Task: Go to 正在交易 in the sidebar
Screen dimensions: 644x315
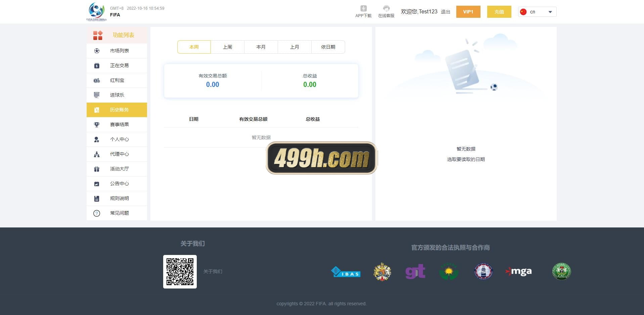Action: click(x=117, y=66)
